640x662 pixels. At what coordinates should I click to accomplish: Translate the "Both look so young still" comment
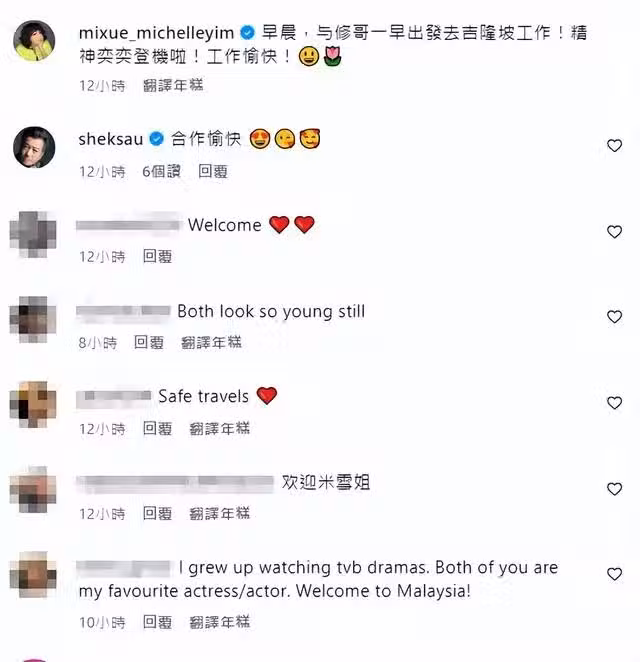pos(211,342)
